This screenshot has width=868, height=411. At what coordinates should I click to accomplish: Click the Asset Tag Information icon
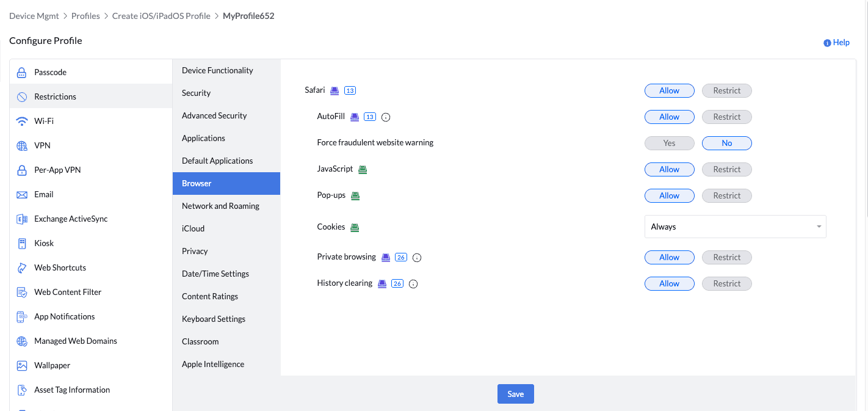point(22,390)
